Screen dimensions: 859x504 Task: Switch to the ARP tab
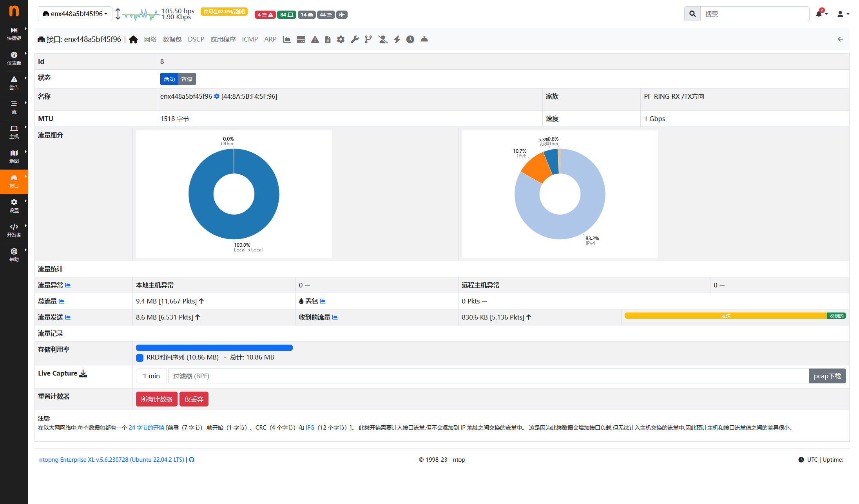pos(270,40)
